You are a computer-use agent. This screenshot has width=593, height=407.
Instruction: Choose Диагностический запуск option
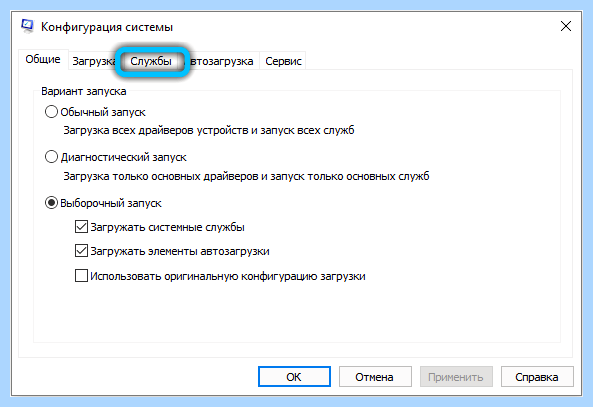(51, 157)
